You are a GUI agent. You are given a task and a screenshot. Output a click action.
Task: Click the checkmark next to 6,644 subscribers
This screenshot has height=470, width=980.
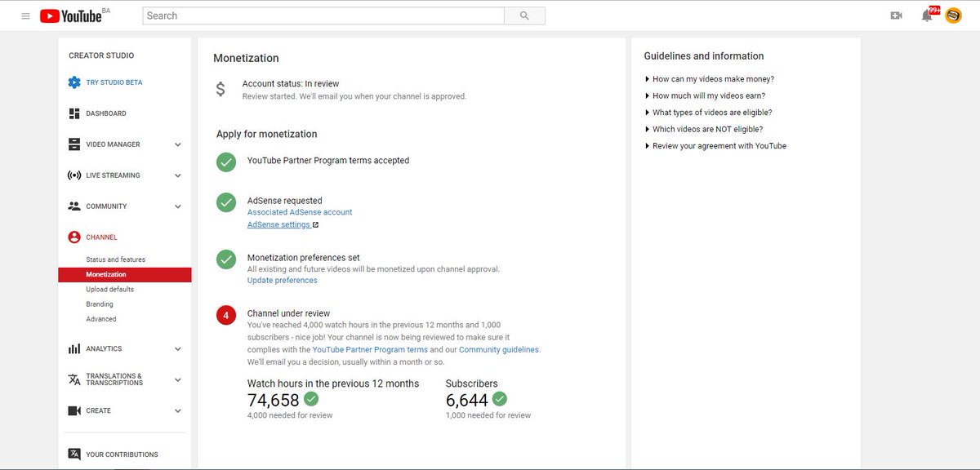pos(500,399)
